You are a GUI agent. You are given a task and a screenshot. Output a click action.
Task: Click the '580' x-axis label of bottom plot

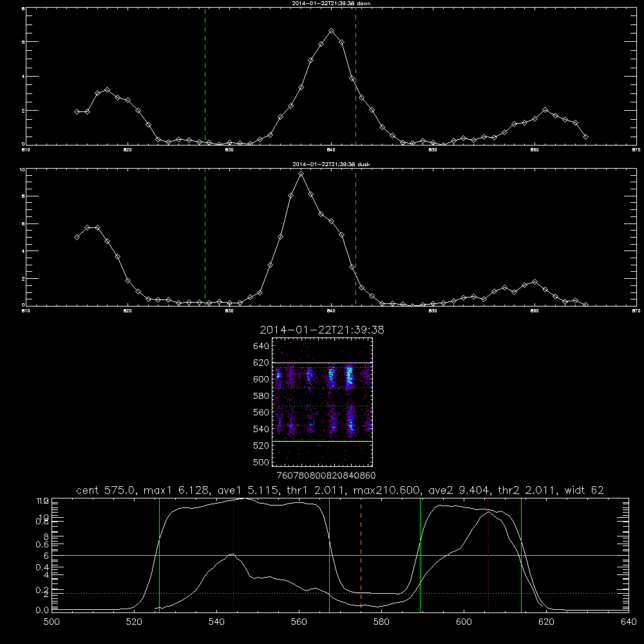coord(381,622)
